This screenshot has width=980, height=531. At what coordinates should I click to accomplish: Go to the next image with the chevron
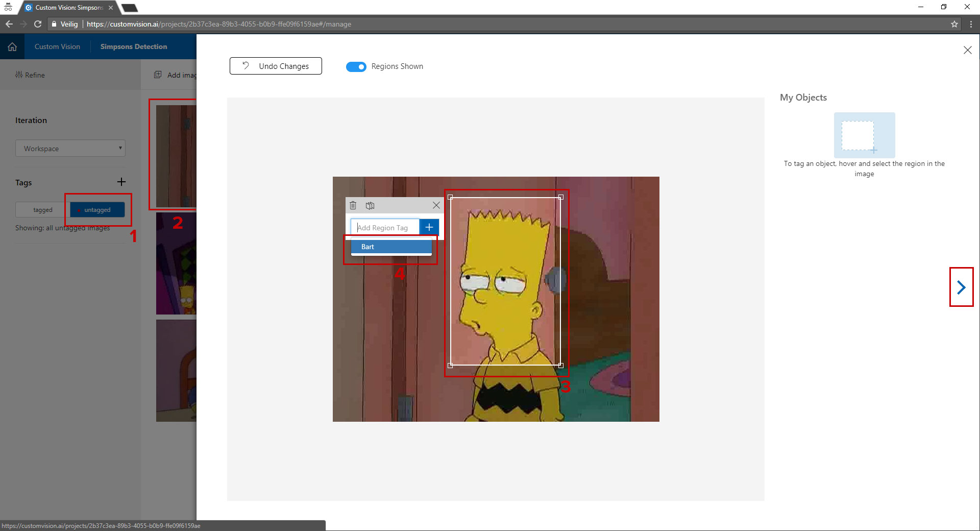(962, 287)
